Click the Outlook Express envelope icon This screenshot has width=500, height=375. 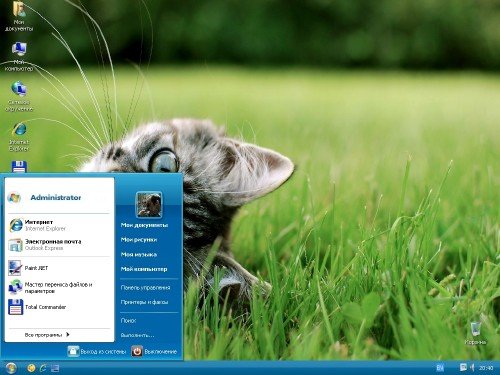point(15,245)
